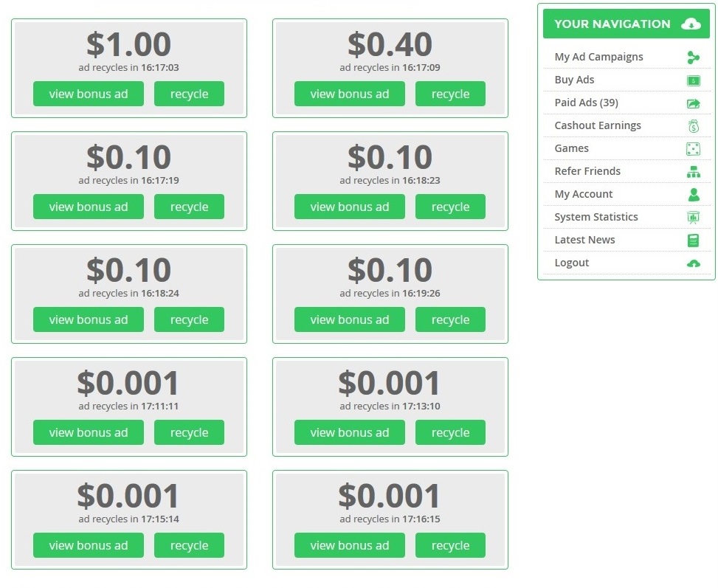The image size is (718, 588).
Task: Click the money bag icon for Cashout Earnings
Action: tap(693, 125)
